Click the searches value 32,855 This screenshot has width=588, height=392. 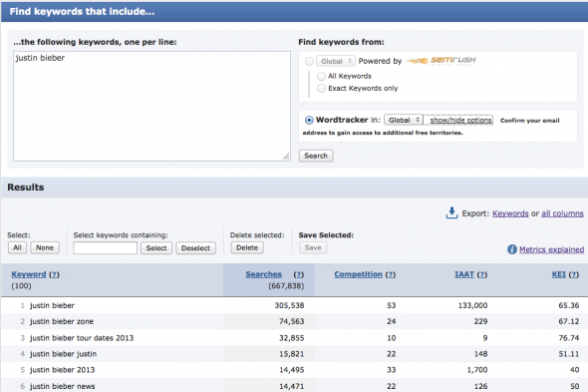pyautogui.click(x=291, y=338)
